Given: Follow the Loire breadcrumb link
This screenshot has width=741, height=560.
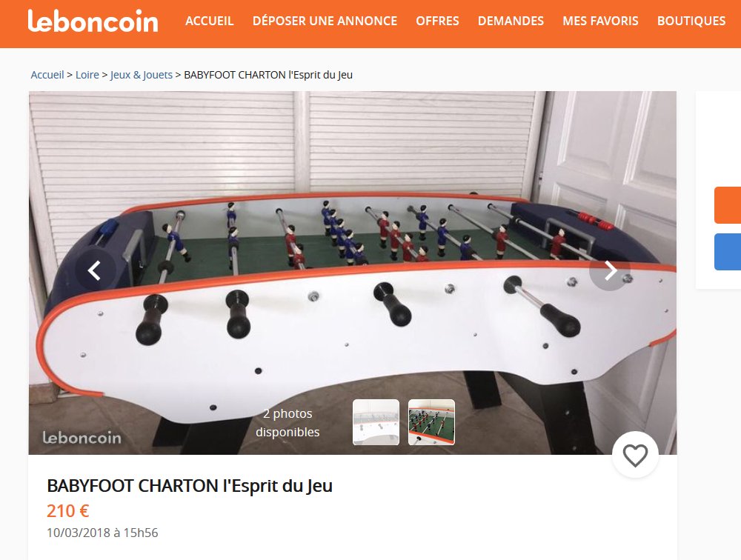Looking at the screenshot, I should click(87, 75).
